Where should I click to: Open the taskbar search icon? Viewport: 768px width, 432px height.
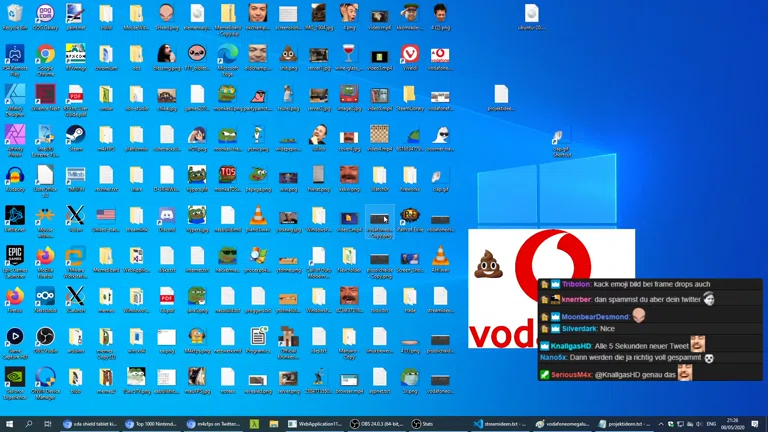tap(28, 424)
